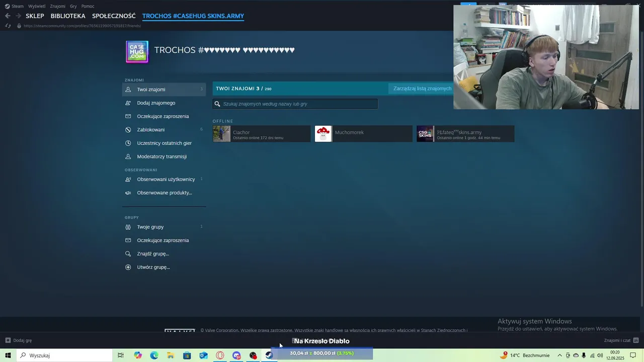Open the Steam taskbar icon
This screenshot has height=362, width=644.
tap(269, 355)
